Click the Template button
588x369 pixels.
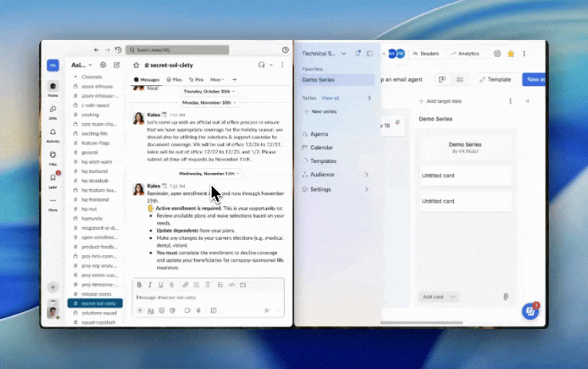click(x=493, y=79)
